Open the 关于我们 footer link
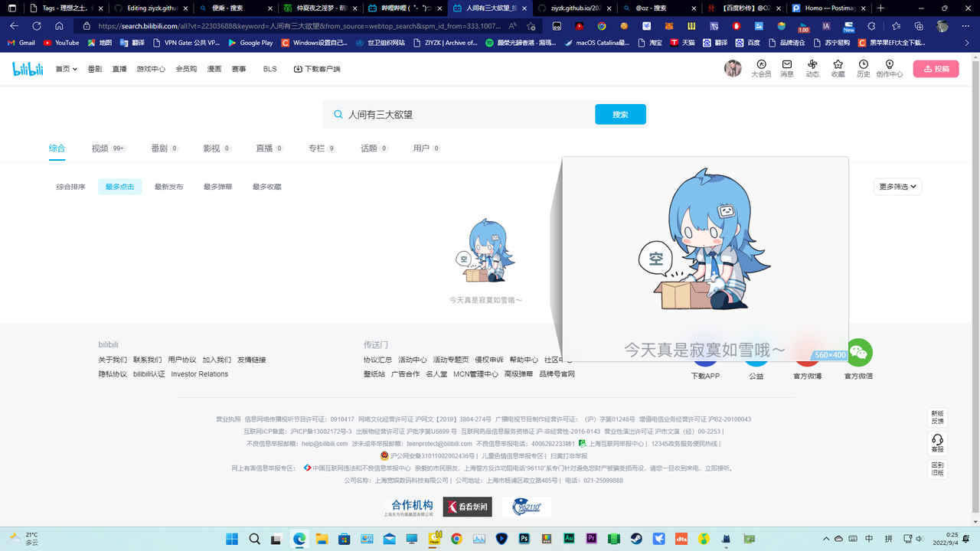Screen dimensions: 980x551 tap(112, 359)
